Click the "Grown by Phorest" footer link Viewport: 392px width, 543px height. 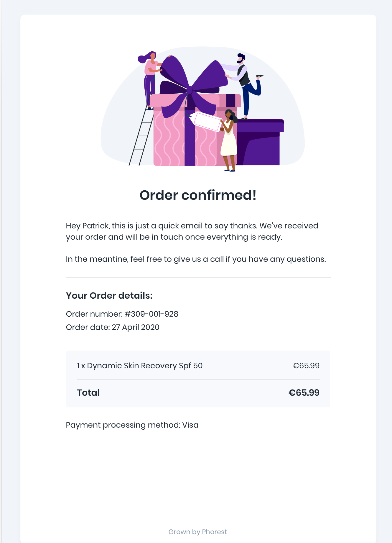198,532
